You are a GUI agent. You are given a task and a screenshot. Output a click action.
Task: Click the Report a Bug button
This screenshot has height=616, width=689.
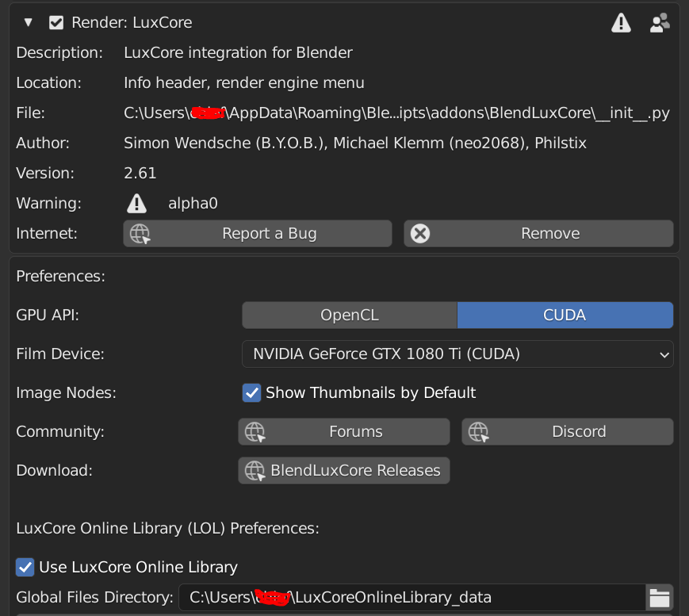pyautogui.click(x=258, y=234)
